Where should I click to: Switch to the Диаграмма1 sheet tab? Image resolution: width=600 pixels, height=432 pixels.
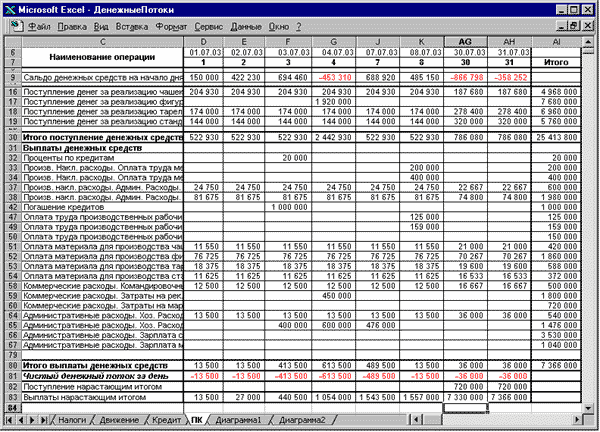tap(238, 420)
